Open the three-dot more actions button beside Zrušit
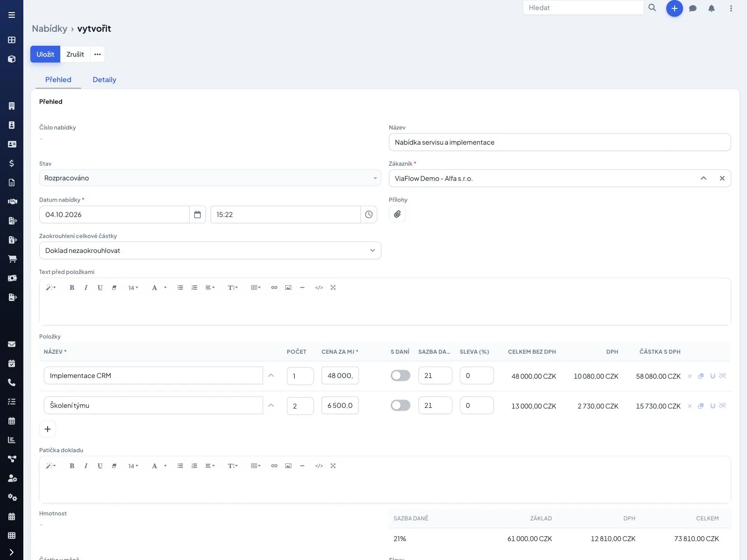Viewport: 747px width, 560px height. pyautogui.click(x=98, y=54)
